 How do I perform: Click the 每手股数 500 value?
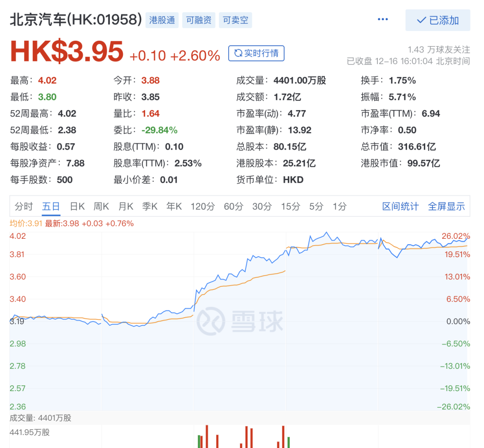click(65, 180)
